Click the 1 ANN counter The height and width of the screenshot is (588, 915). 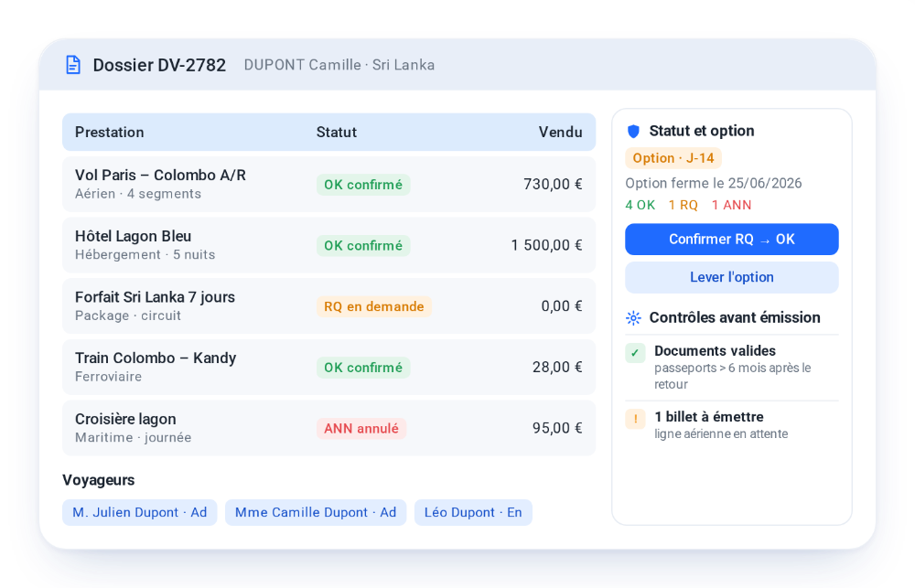(x=732, y=206)
